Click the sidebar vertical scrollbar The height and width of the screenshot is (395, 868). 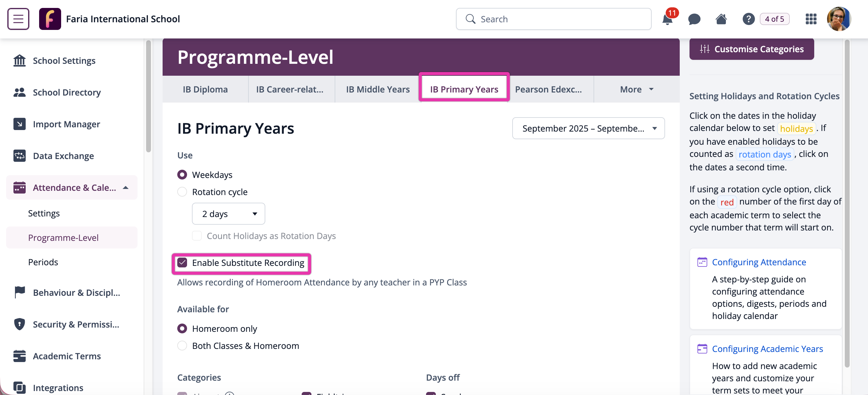click(148, 96)
